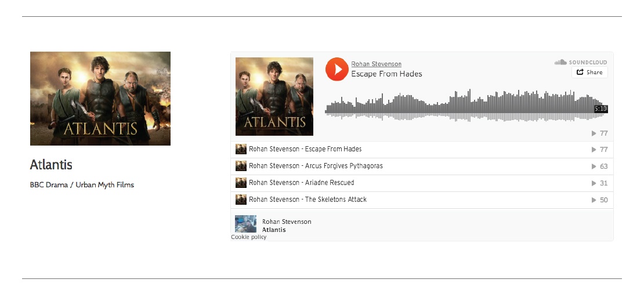644x290 pixels.
Task: Open the Cookie policy link
Action: (x=248, y=237)
